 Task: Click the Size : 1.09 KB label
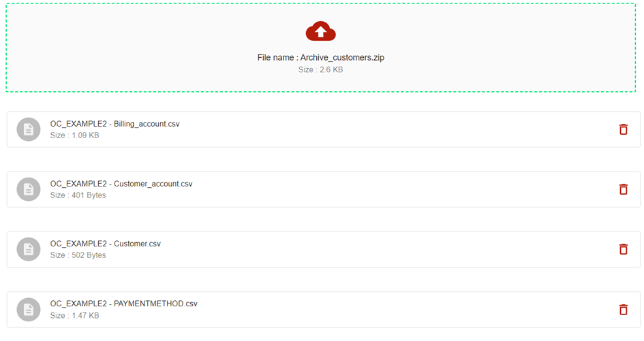[x=74, y=135]
